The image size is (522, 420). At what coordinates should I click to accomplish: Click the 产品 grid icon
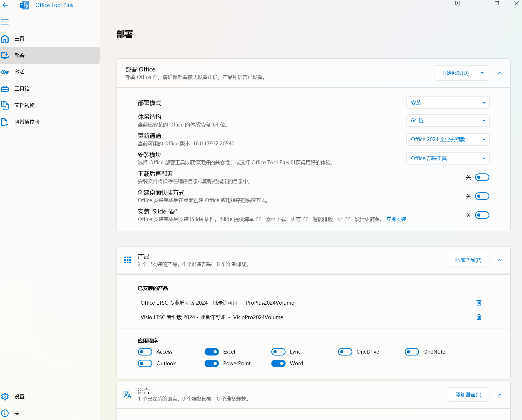coord(128,260)
